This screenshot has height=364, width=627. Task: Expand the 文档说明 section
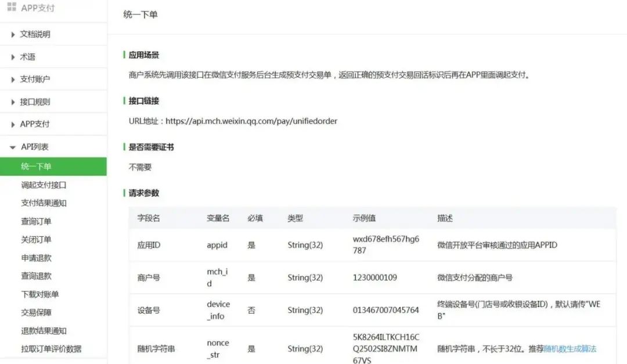pos(13,34)
